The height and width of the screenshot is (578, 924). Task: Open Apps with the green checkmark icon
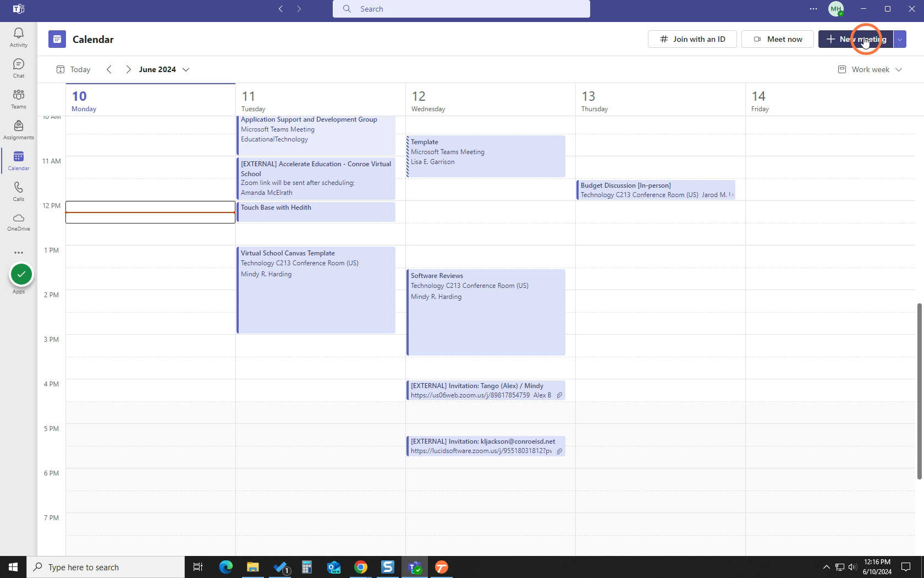tap(21, 275)
